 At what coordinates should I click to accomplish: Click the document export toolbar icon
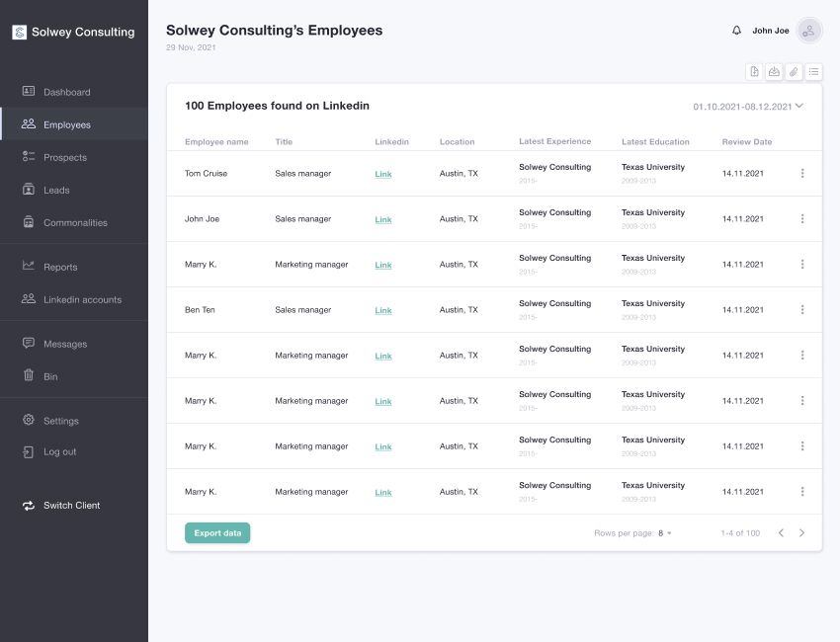click(x=754, y=72)
